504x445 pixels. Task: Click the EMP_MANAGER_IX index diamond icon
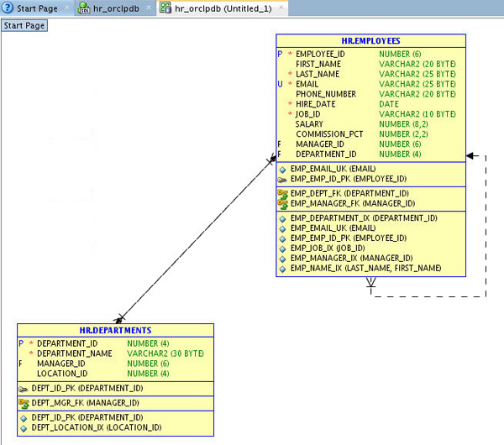pos(282,259)
